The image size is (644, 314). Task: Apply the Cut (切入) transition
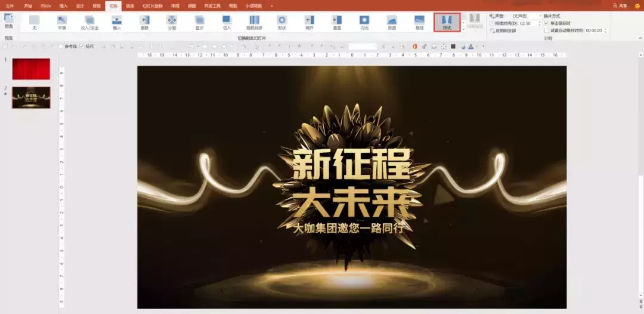(227, 21)
